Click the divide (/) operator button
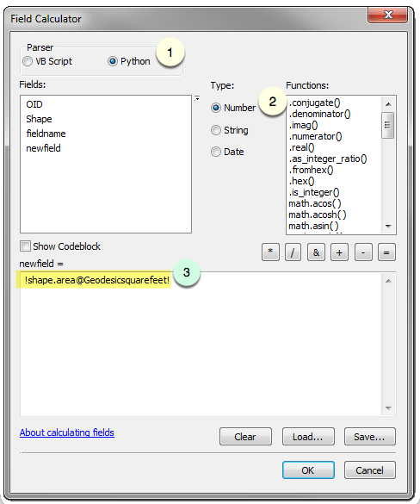 coord(293,252)
